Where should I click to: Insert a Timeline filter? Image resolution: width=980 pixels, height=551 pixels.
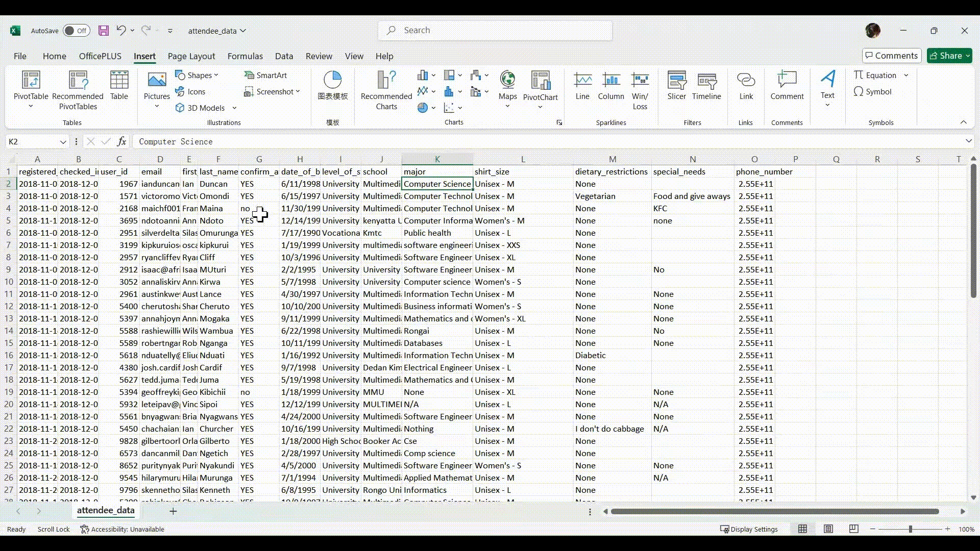pyautogui.click(x=706, y=85)
